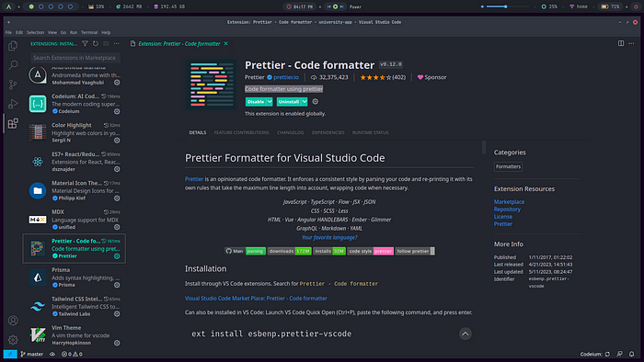Select the Extensions view icon
The image size is (644, 362).
pyautogui.click(x=13, y=123)
